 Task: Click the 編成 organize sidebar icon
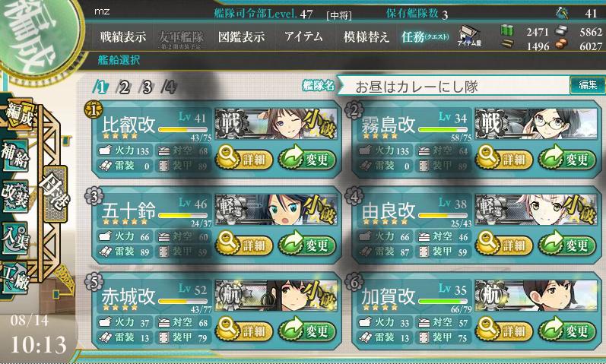tap(17, 114)
